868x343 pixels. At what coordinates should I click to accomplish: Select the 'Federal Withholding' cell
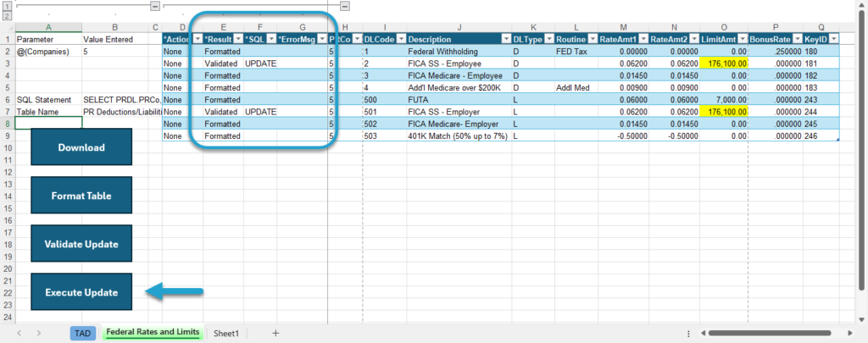point(459,52)
